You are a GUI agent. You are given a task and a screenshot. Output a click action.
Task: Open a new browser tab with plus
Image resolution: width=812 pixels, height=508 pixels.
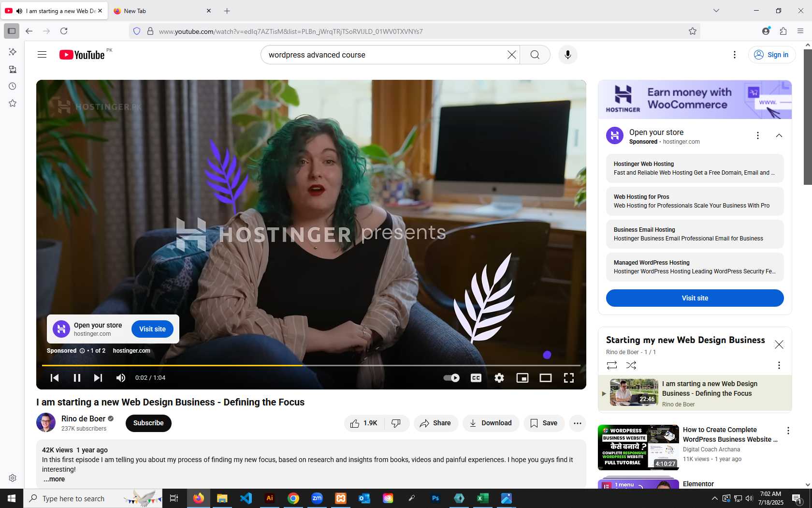[x=227, y=11]
